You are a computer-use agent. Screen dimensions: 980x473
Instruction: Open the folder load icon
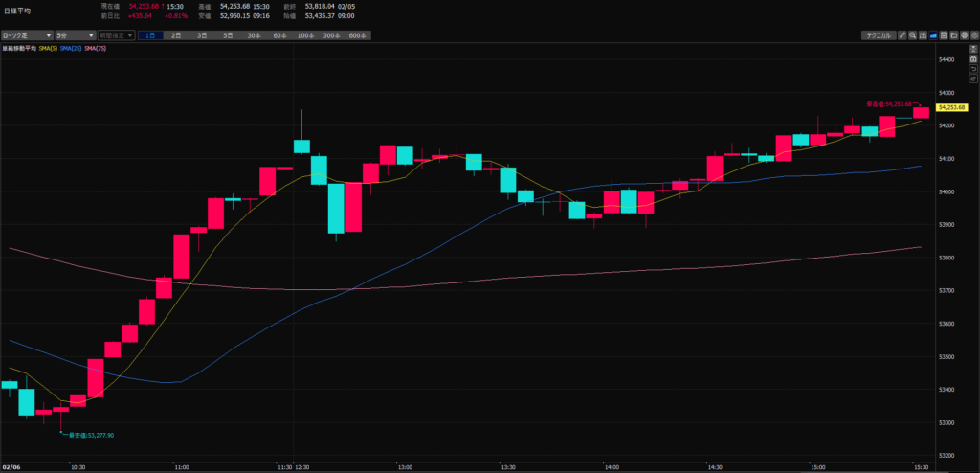click(953, 35)
